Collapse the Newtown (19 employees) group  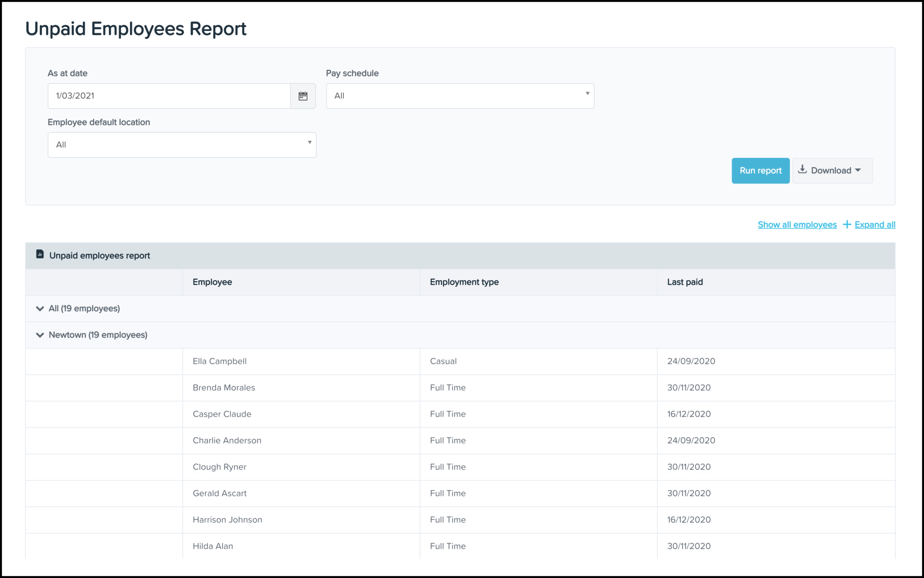pyautogui.click(x=40, y=335)
